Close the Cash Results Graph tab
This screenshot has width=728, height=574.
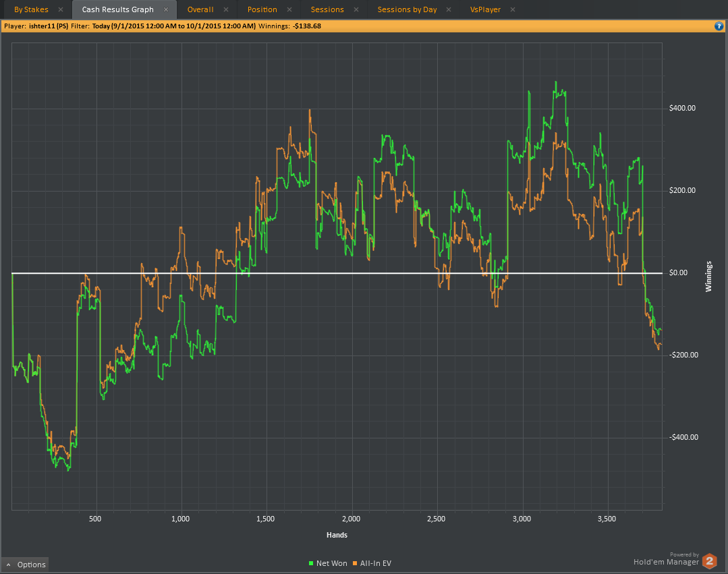[166, 9]
